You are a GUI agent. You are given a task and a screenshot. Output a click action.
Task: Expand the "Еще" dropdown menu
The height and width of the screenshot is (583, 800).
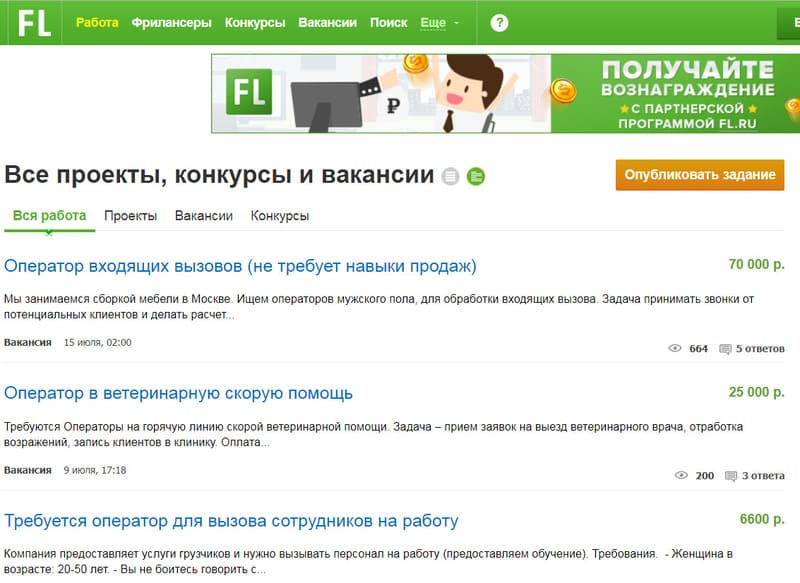tap(440, 22)
